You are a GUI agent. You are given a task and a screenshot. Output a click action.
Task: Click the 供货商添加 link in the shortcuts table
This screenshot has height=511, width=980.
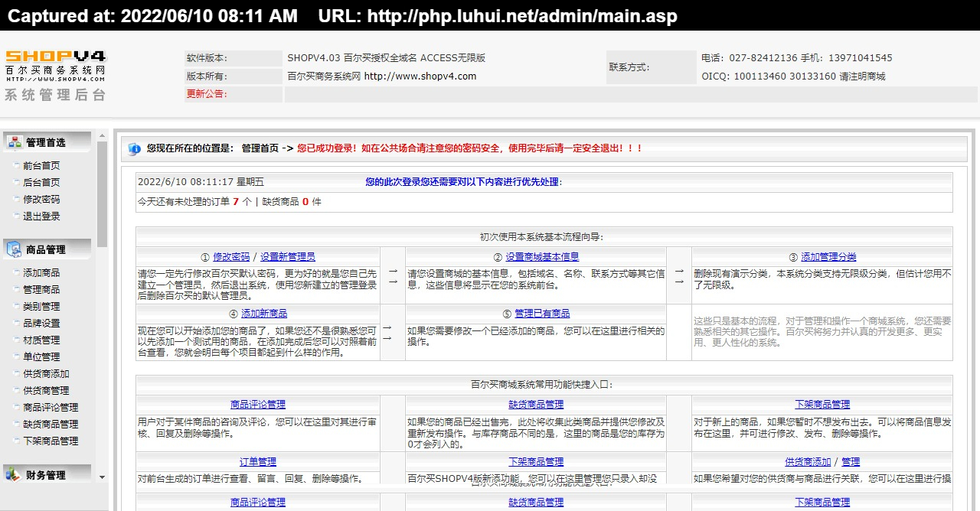tap(808, 461)
